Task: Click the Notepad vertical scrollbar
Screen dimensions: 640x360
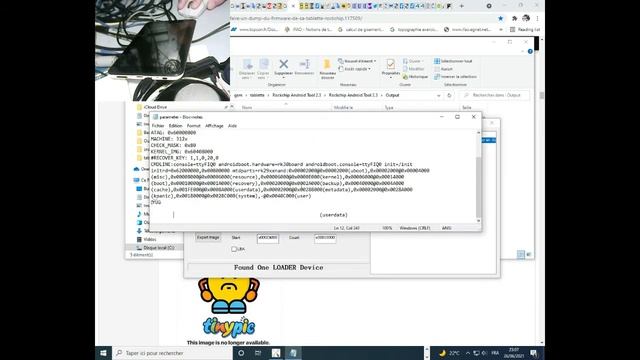Action: coord(478,176)
